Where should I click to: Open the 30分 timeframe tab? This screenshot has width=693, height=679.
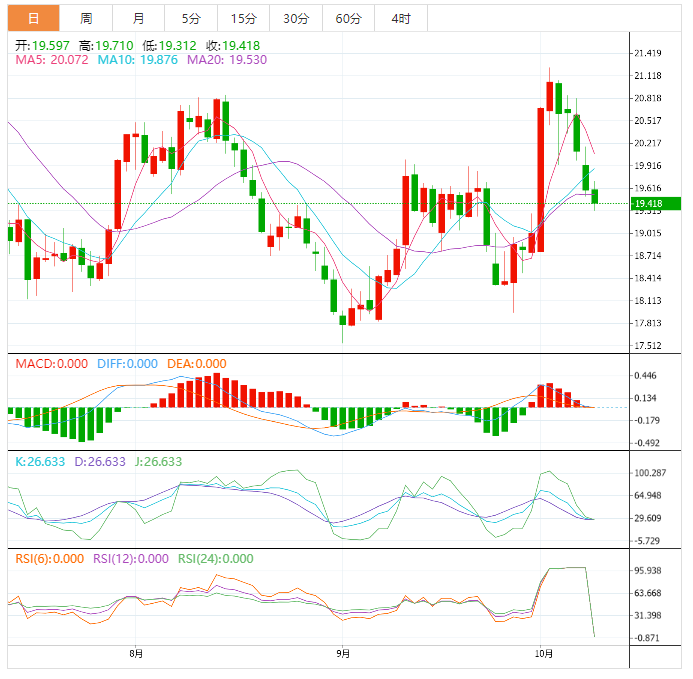pyautogui.click(x=296, y=18)
